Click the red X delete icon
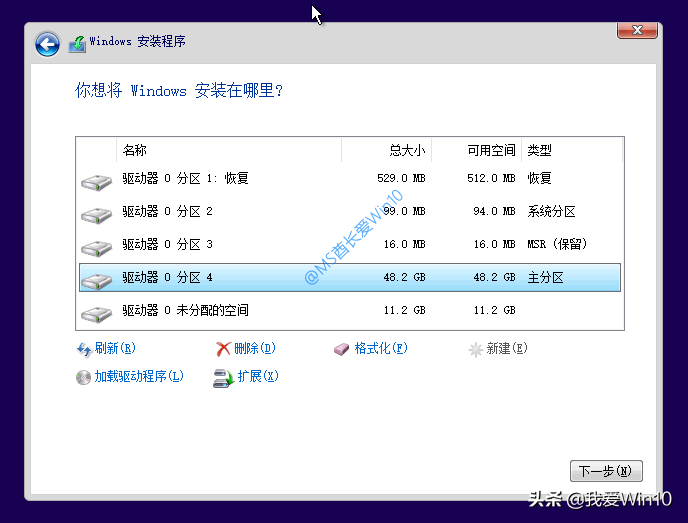 [x=223, y=349]
